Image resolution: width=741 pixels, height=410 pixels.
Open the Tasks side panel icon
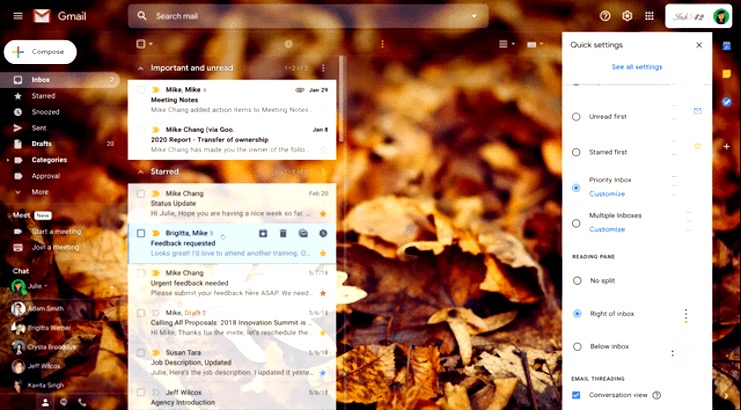coord(726,102)
